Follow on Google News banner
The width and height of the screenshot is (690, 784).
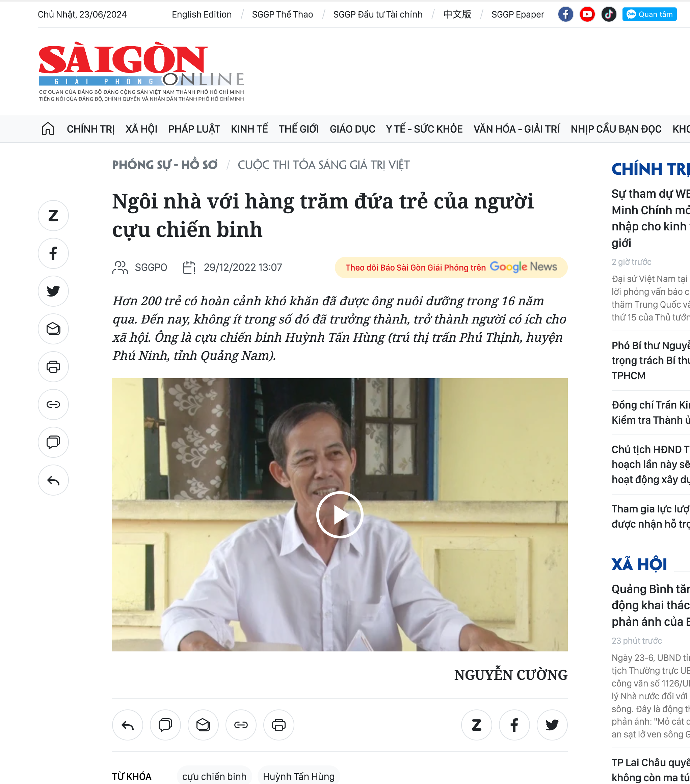coord(451,267)
